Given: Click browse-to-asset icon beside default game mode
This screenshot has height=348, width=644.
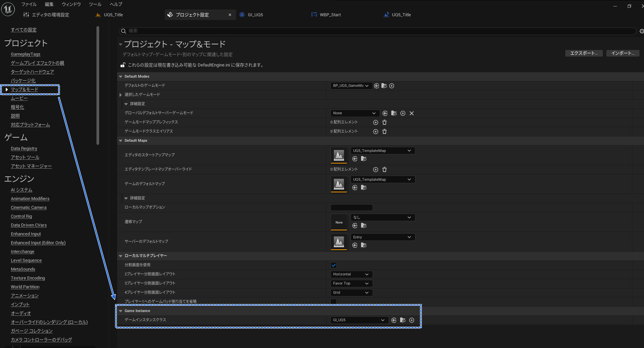Looking at the screenshot, I should [x=384, y=86].
